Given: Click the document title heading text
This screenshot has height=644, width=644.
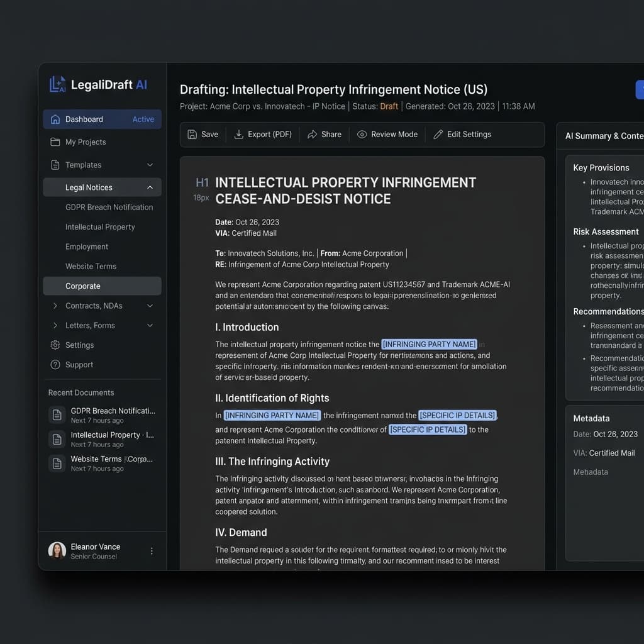Looking at the screenshot, I should [x=345, y=191].
